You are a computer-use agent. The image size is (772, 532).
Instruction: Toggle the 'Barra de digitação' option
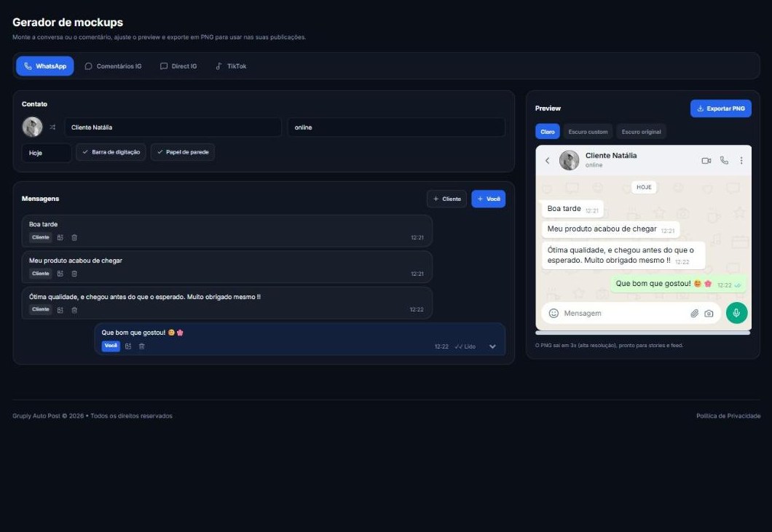111,152
